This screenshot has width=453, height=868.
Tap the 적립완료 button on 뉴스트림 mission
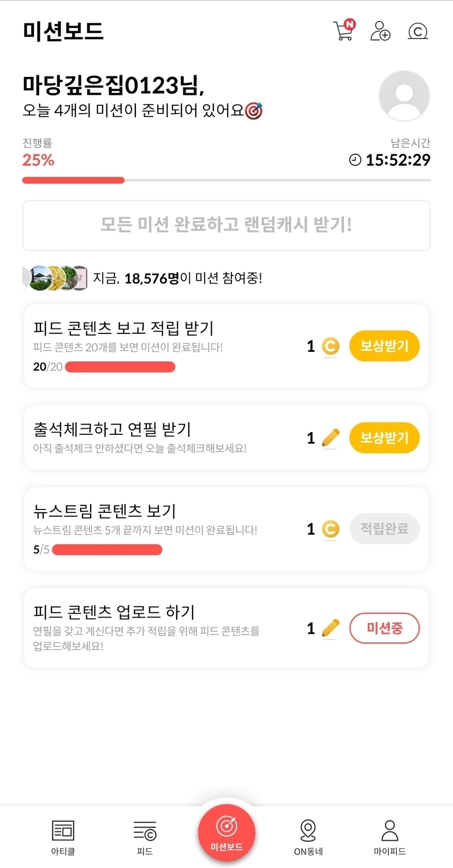(x=384, y=529)
